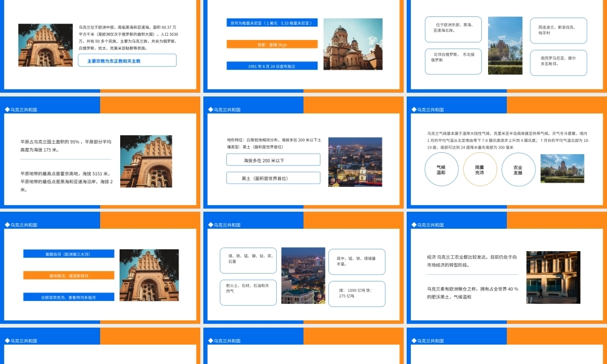Click the night city photo on the 地形 slide
The height and width of the screenshot is (364, 607).
pyautogui.click(x=355, y=162)
